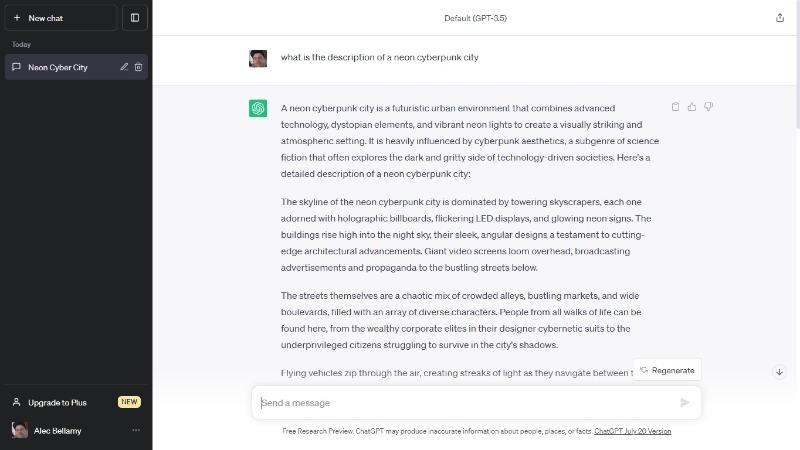Copy the assistant response to clipboard
The image size is (800, 450).
676,107
